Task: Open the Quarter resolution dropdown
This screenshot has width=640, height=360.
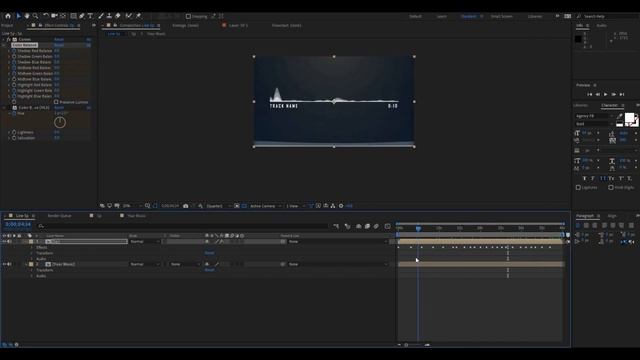Action: (217, 206)
